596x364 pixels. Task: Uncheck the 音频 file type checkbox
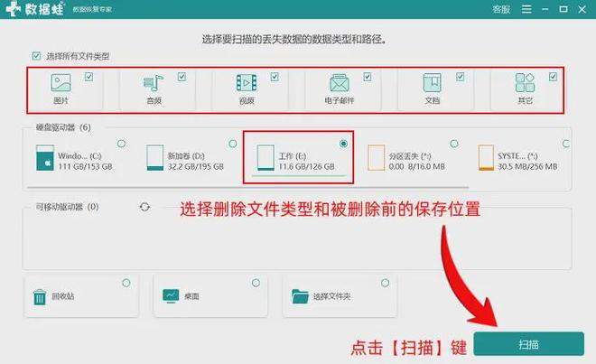pyautogui.click(x=182, y=77)
